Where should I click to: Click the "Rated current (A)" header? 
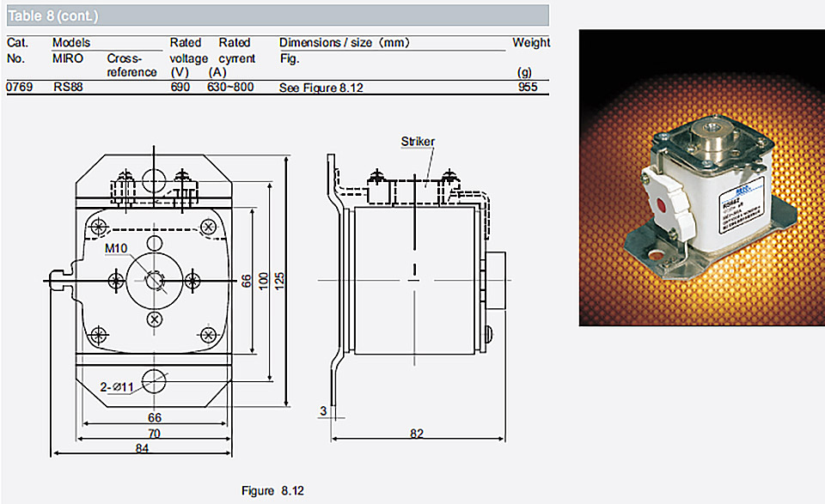click(x=231, y=58)
